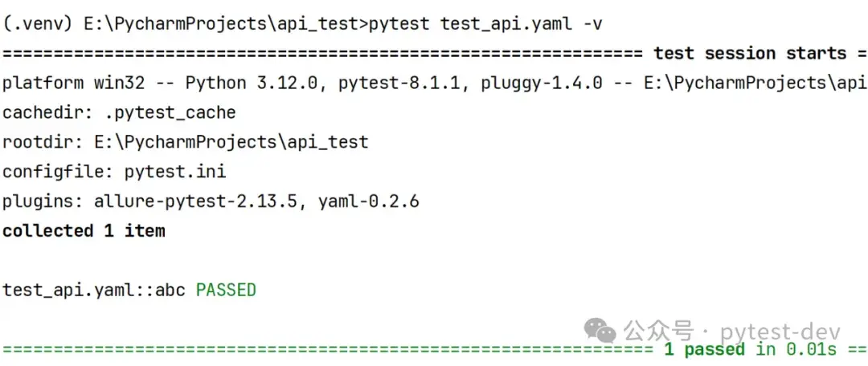Click the pluggy-1.4.0 version text
This screenshot has height=366, width=868.
542,83
